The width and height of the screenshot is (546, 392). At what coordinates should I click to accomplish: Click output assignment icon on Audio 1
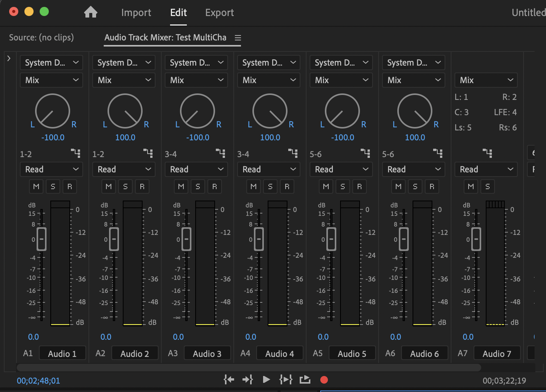(75, 153)
